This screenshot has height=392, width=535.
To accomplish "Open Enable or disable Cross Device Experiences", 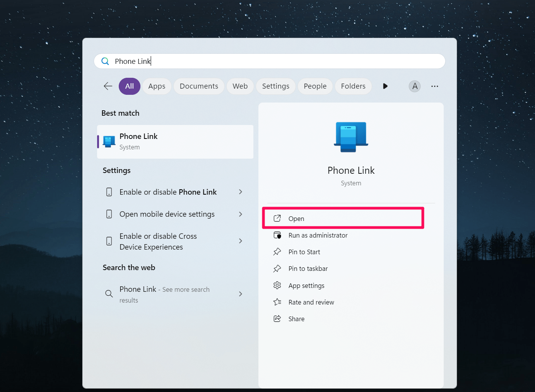I will pos(175,241).
